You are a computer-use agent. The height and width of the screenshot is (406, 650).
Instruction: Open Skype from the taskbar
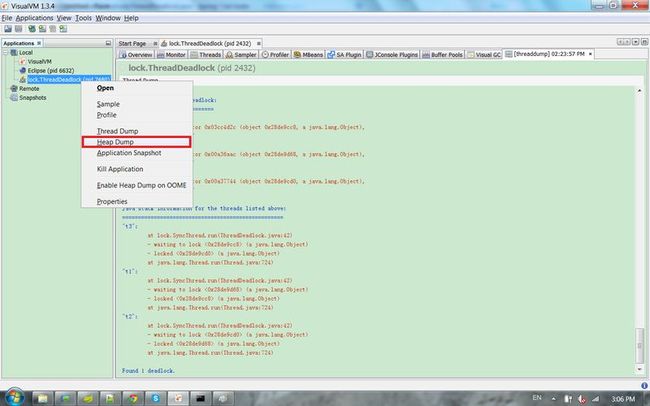[x=155, y=399]
